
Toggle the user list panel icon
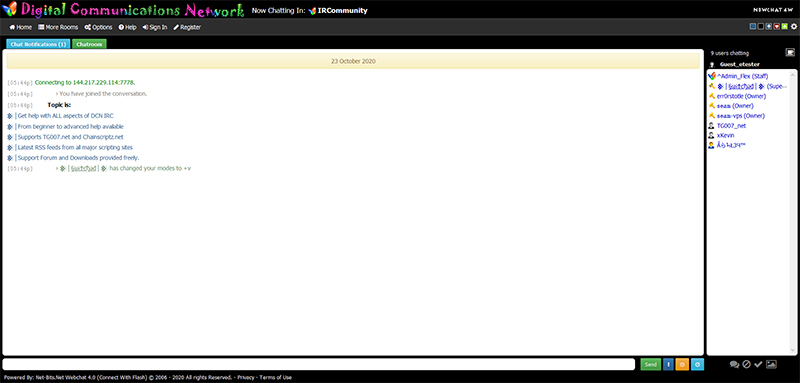pyautogui.click(x=790, y=52)
